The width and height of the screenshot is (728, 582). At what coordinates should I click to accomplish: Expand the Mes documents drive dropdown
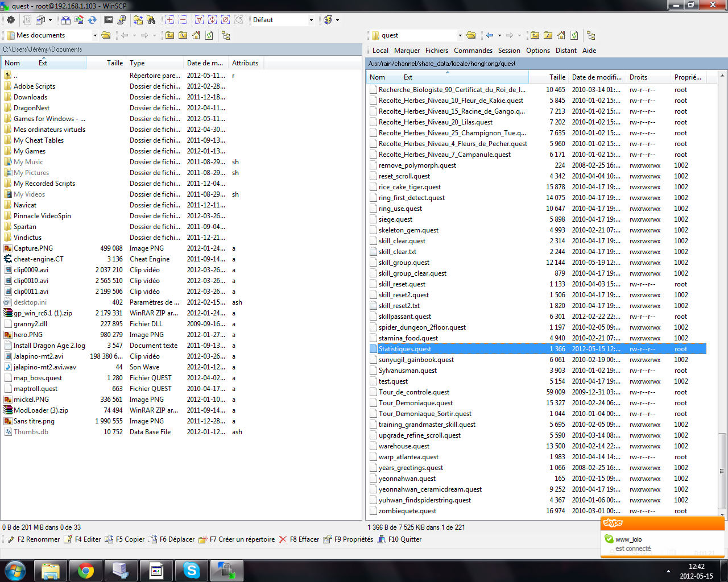tap(95, 35)
